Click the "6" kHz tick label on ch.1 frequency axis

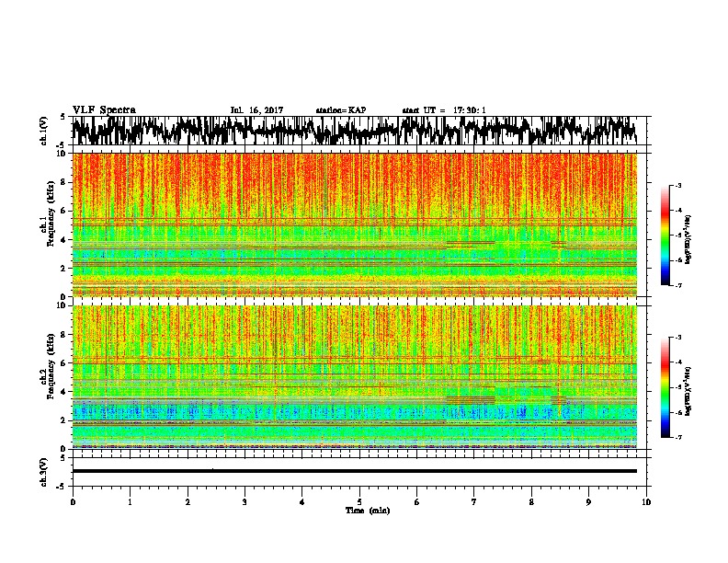[x=64, y=212]
